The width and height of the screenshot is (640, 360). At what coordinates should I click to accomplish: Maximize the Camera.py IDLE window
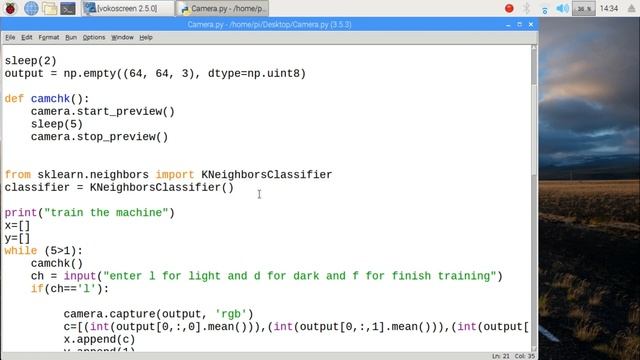519,24
